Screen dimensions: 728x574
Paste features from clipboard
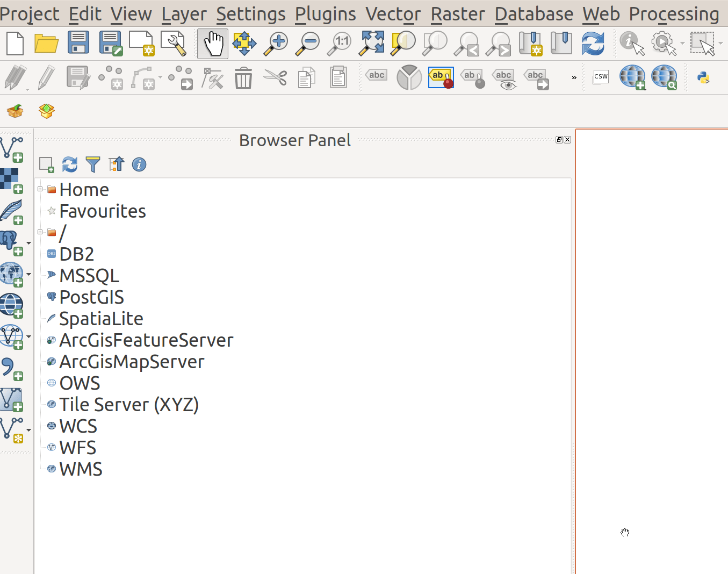pyautogui.click(x=338, y=77)
